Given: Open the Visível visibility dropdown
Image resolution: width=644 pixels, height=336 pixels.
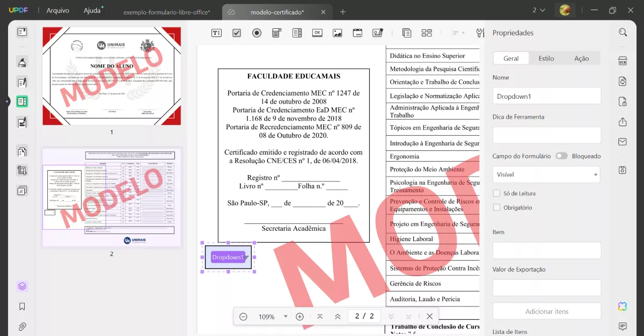Looking at the screenshot, I should coord(546,174).
